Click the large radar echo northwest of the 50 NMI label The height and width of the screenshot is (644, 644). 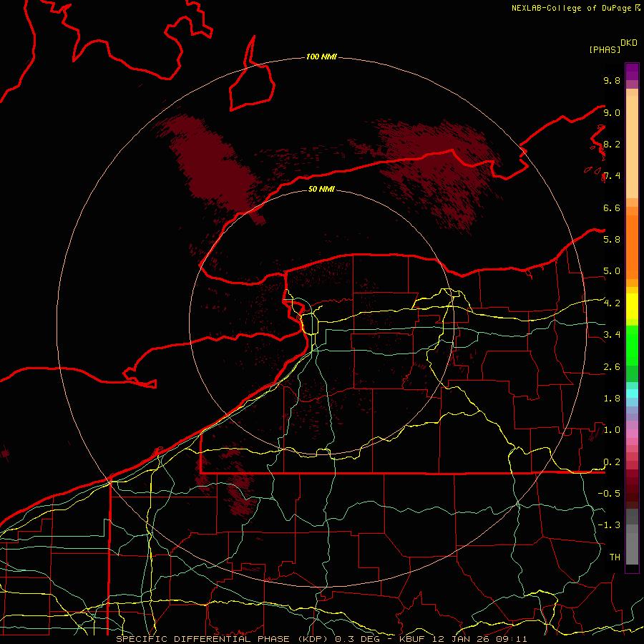tap(212, 165)
